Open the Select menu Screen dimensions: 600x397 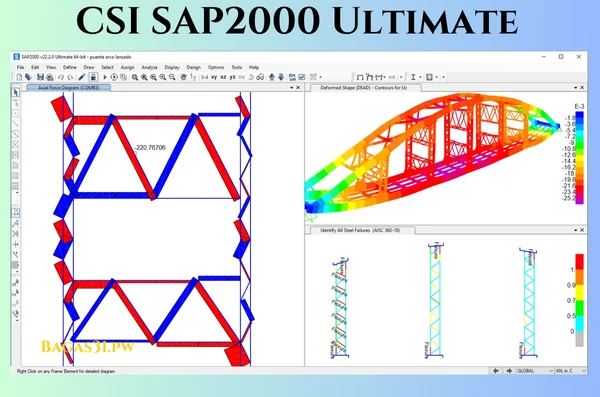coord(108,67)
